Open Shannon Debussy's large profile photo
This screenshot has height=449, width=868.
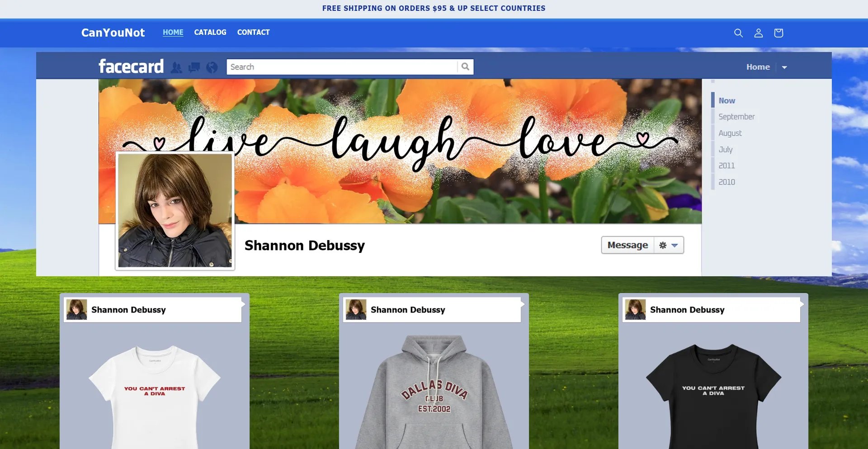[x=175, y=211]
